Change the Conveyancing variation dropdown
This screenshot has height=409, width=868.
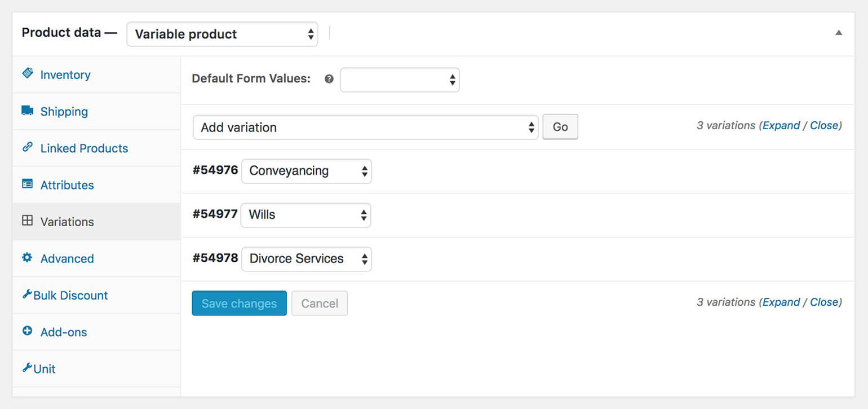[306, 170]
